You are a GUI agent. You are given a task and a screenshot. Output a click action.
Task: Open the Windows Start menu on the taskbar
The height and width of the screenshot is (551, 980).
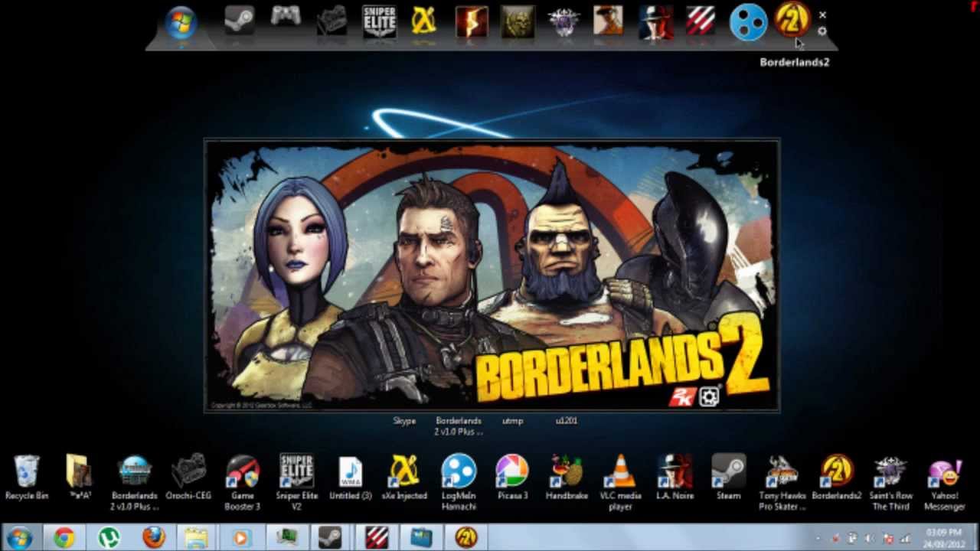point(20,537)
